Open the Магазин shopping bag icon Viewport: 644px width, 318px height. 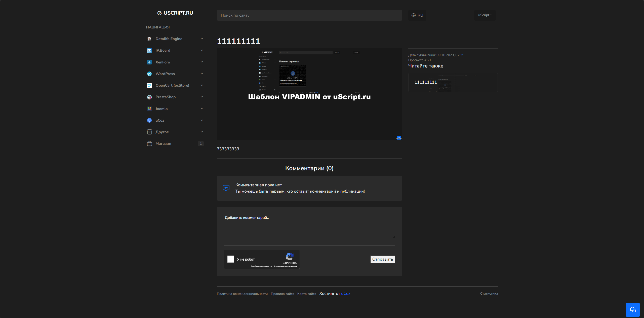[149, 144]
